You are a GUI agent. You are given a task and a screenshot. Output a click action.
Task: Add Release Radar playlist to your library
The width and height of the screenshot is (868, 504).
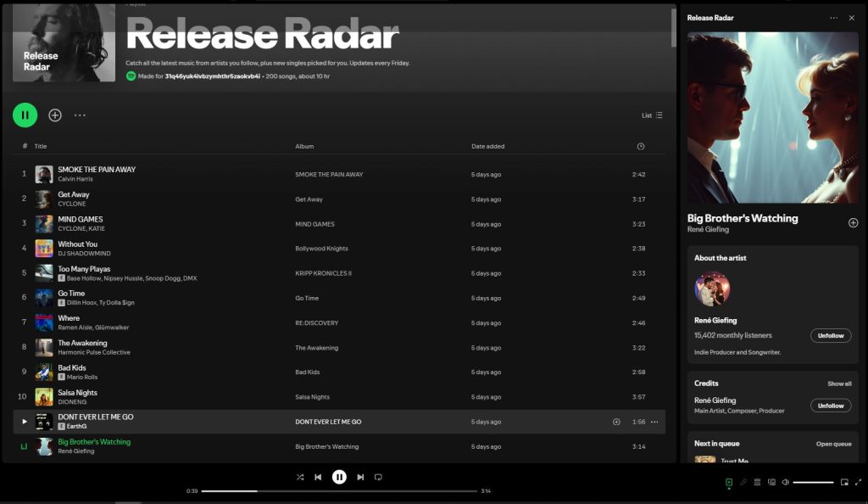coord(55,115)
